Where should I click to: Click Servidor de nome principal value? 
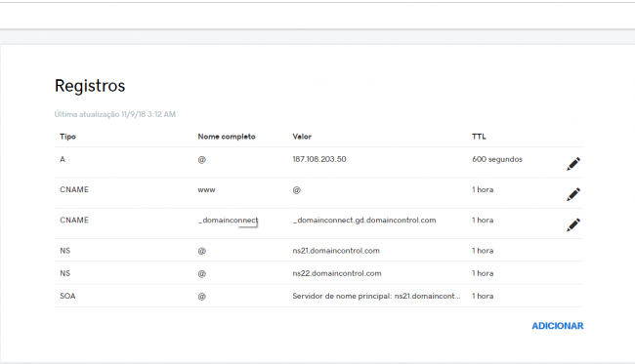click(x=376, y=296)
